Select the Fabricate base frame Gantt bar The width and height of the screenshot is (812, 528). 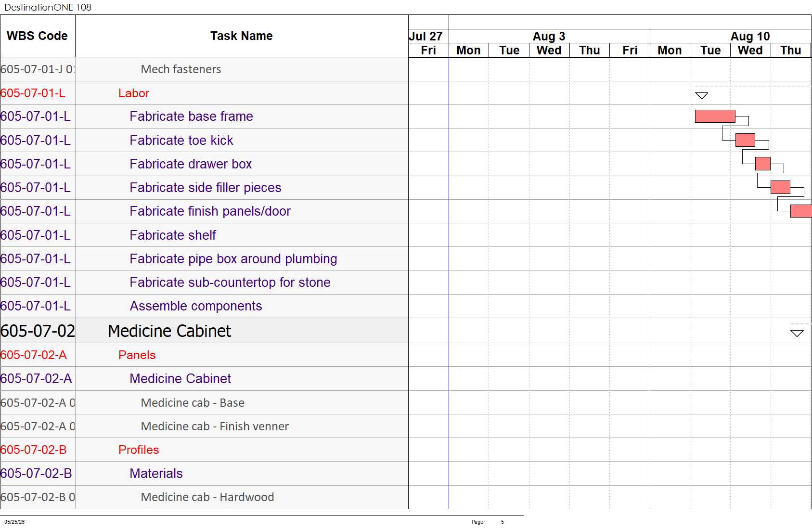click(x=715, y=116)
